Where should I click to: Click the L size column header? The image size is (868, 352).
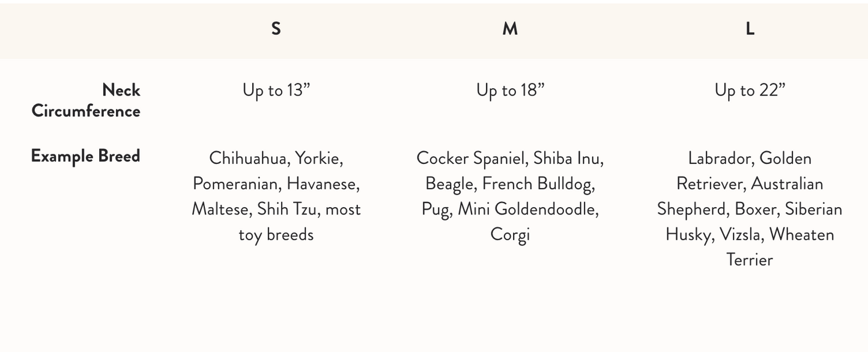point(750,29)
